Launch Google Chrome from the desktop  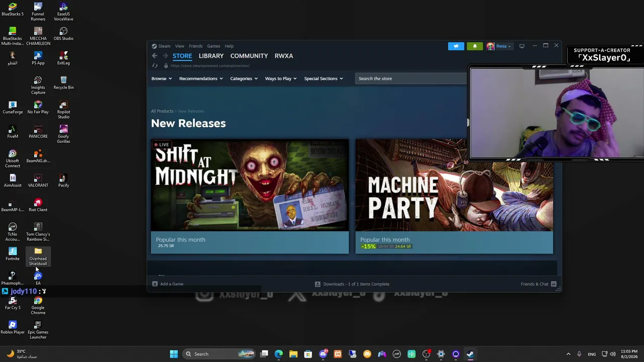point(38,306)
